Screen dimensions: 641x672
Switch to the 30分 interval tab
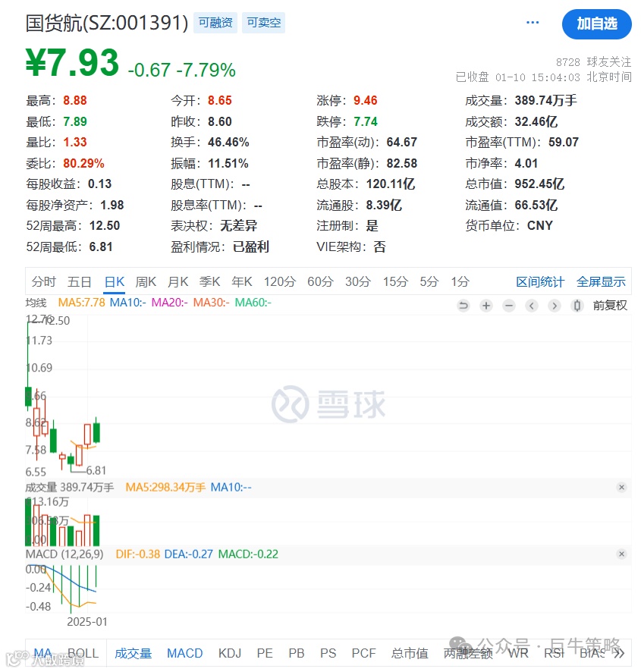358,281
